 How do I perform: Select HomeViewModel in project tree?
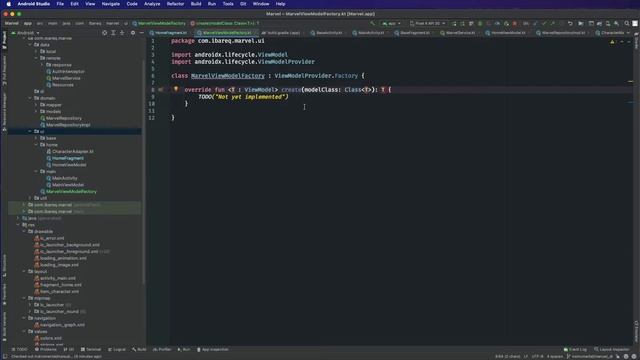coord(66,165)
